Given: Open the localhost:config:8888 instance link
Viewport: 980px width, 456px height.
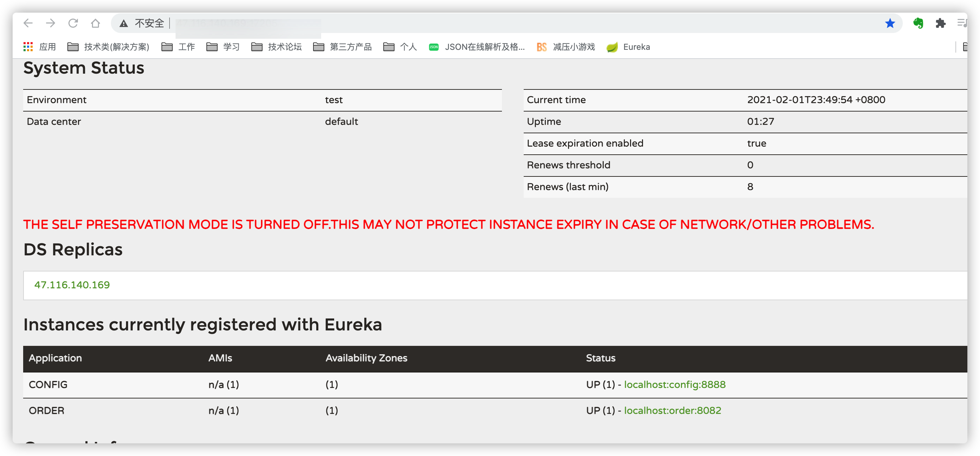Looking at the screenshot, I should (x=675, y=384).
